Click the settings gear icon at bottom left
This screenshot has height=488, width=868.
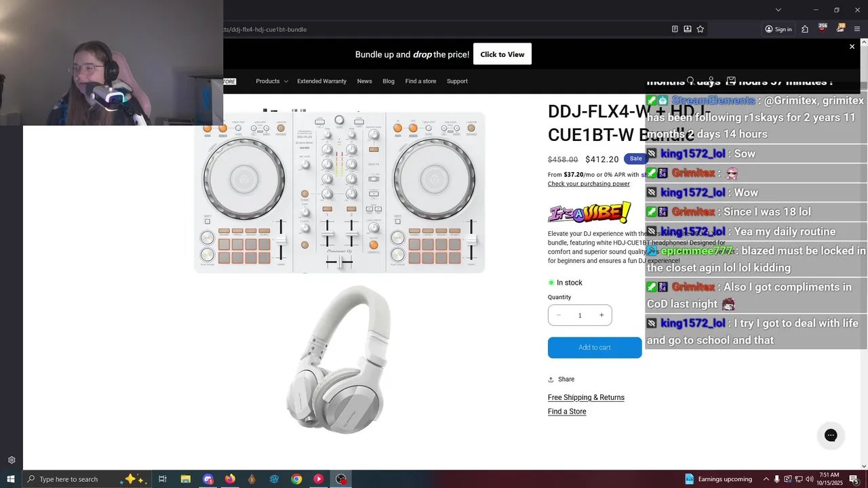[x=12, y=460]
